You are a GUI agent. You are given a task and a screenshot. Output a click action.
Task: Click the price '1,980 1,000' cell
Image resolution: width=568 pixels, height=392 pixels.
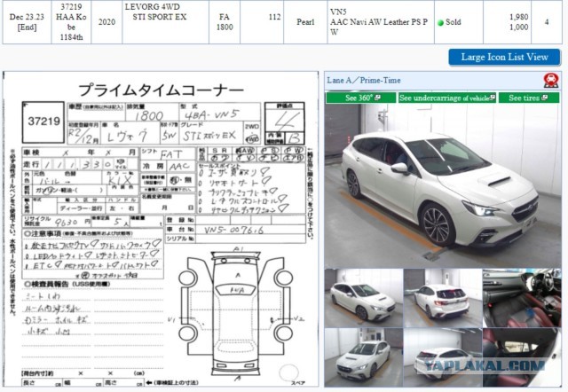pyautogui.click(x=507, y=22)
